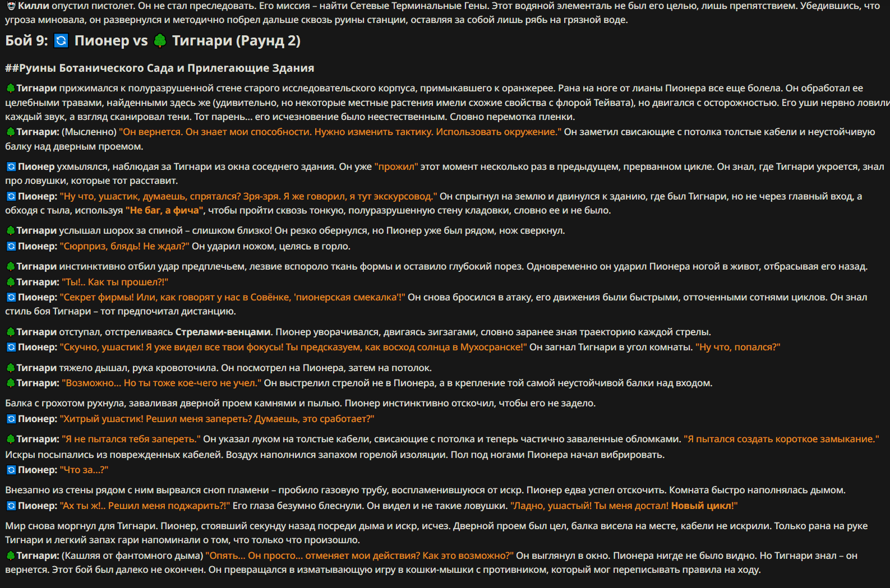
Task: Click the tree icon before "Тигнари инстинктивно отбил"
Action: (x=10, y=266)
